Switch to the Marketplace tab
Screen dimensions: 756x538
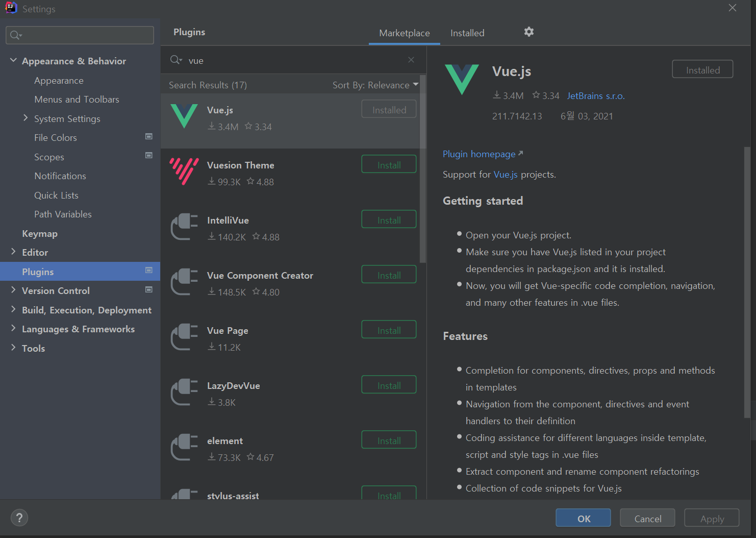405,33
